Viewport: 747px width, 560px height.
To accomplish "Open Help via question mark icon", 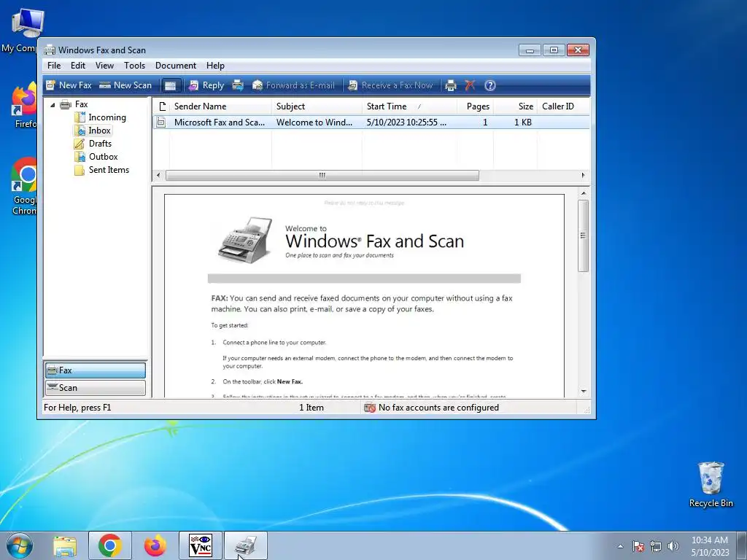I will 489,85.
